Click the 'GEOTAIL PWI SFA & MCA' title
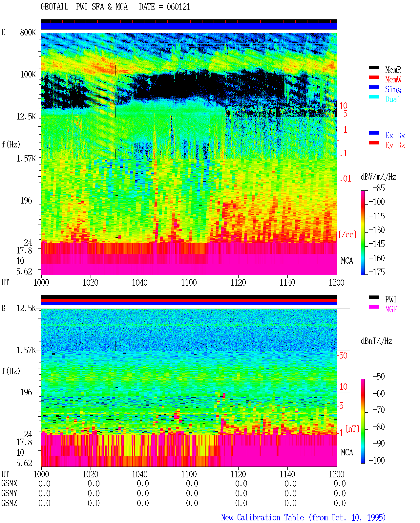420x523 pixels. (x=84, y=7)
